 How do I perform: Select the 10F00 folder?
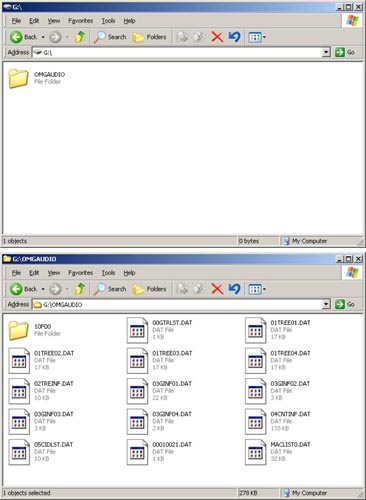coord(19,330)
